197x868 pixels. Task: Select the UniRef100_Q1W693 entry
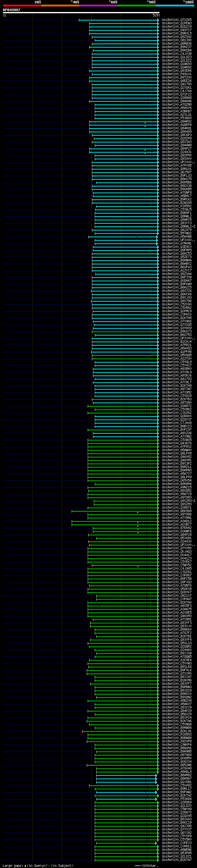point(176,64)
